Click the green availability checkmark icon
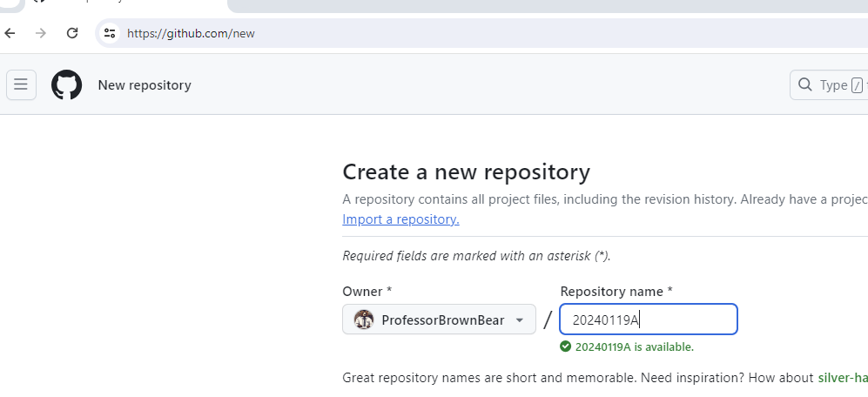 tap(566, 347)
